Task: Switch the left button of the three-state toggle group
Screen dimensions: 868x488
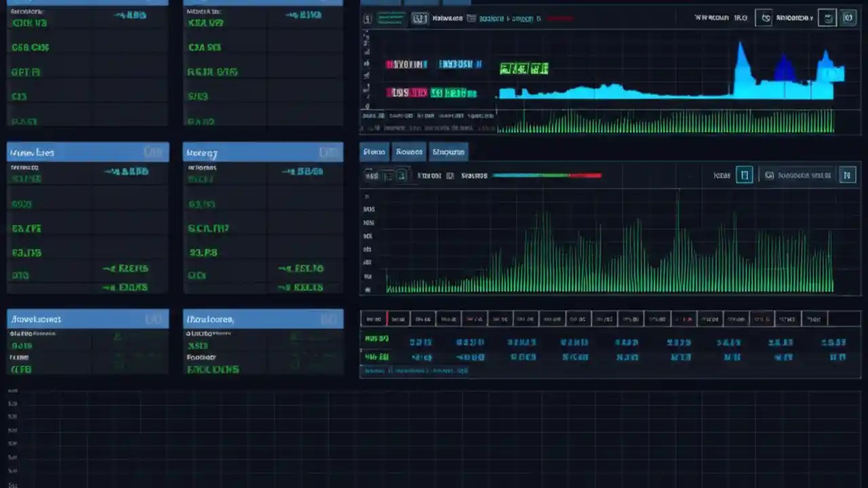Action: pos(373,175)
